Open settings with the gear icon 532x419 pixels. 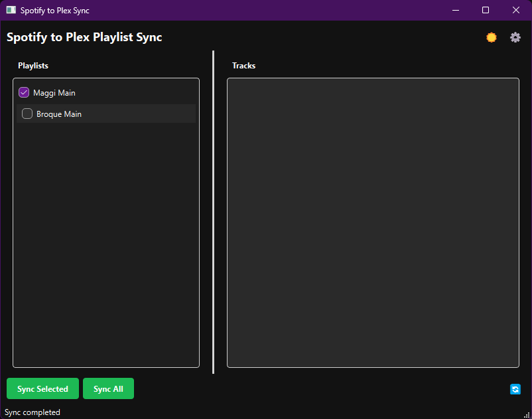[515, 37]
